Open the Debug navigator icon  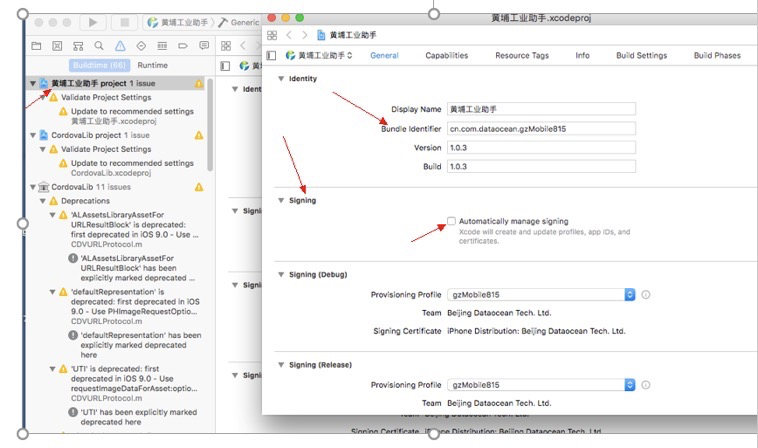tap(162, 46)
